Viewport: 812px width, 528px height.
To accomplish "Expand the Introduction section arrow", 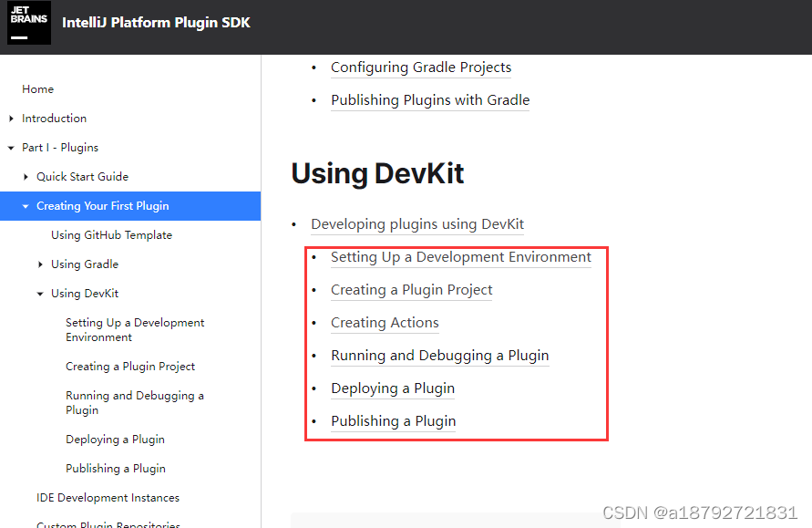I will coord(12,119).
